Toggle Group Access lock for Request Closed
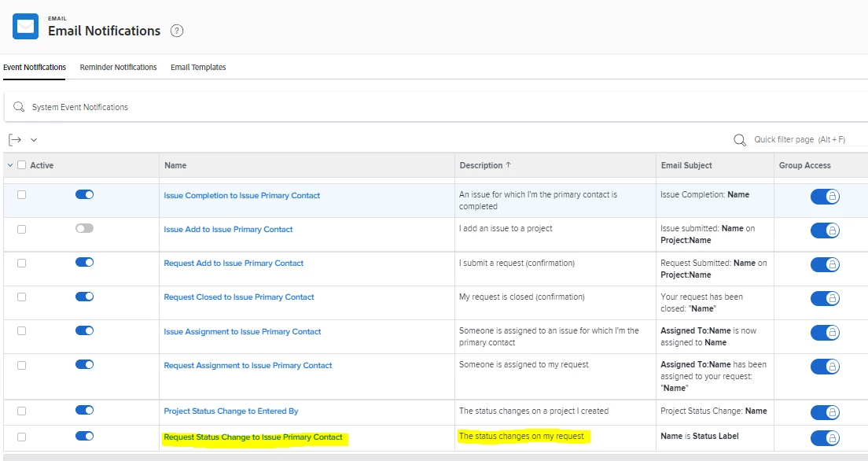 (x=825, y=298)
